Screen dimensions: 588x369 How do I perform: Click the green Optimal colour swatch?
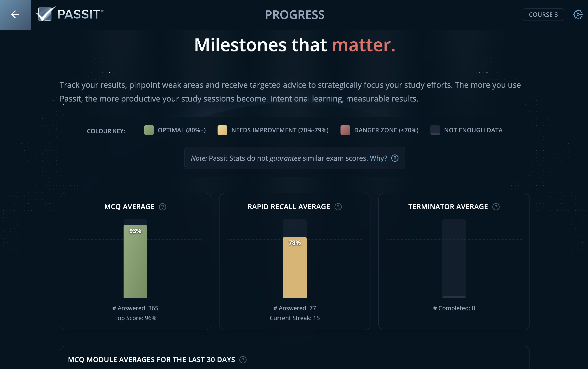pyautogui.click(x=149, y=130)
